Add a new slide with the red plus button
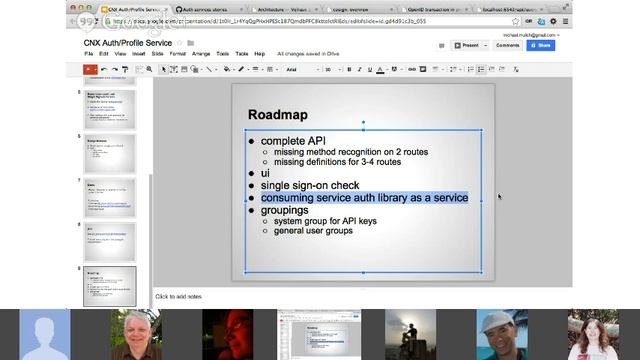 [x=88, y=69]
